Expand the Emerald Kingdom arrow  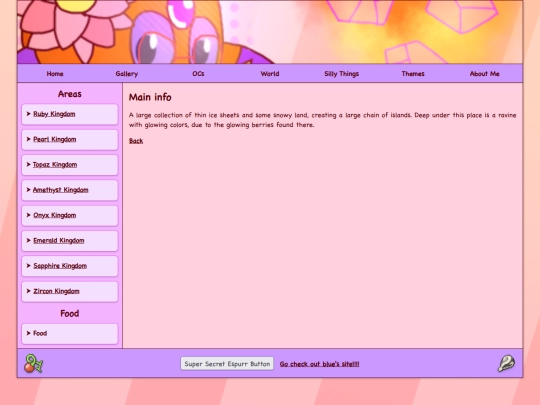29,240
